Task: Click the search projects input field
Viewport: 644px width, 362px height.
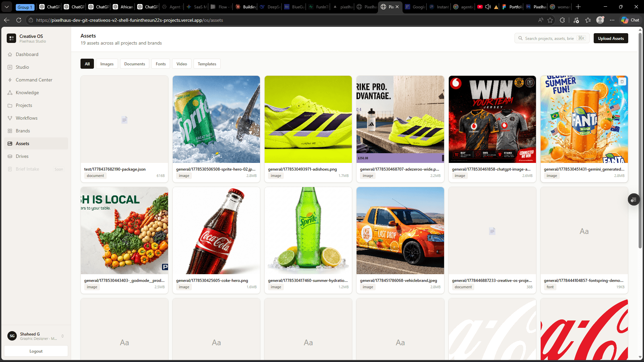Action: point(552,38)
